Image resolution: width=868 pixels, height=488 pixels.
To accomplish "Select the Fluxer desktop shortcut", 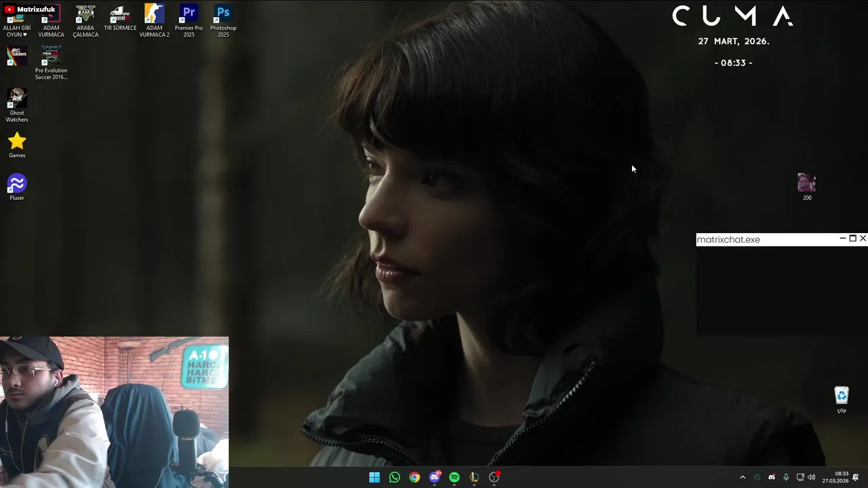I will point(17,188).
